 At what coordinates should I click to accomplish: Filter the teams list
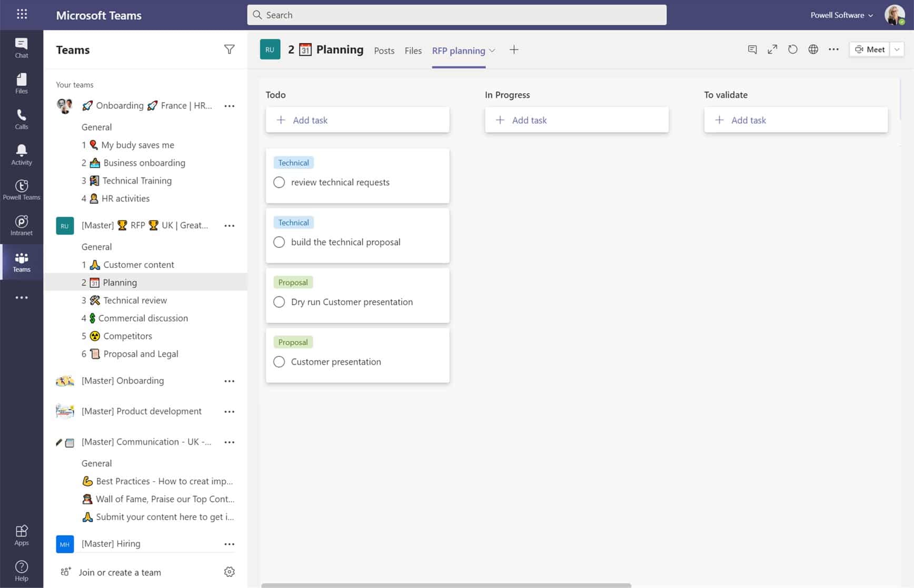coord(229,49)
